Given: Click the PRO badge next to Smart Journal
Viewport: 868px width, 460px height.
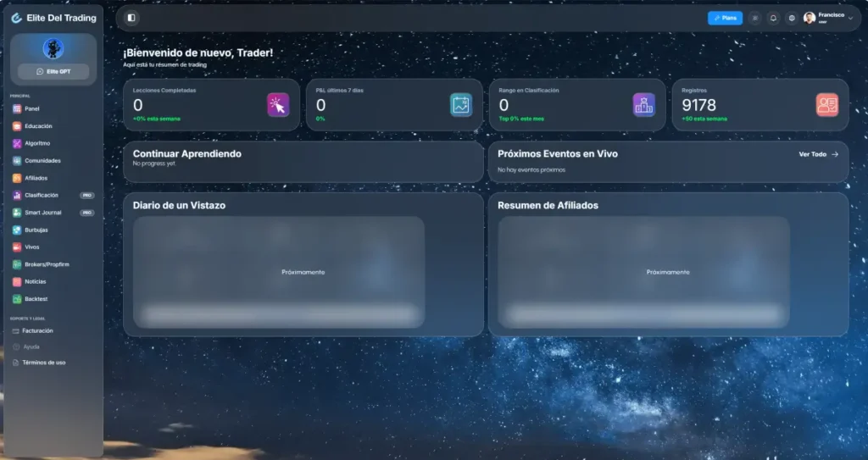Looking at the screenshot, I should pos(87,213).
